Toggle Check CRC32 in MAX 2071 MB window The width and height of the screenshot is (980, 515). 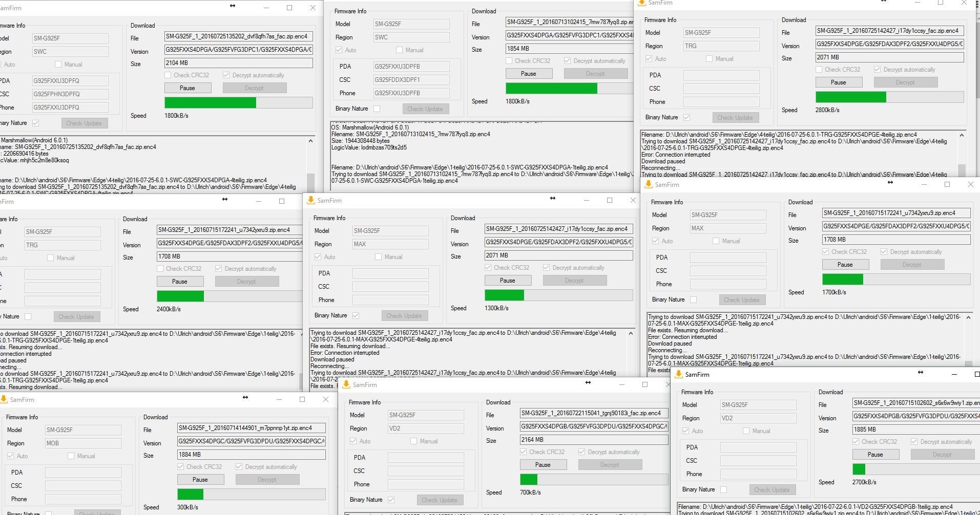488,268
